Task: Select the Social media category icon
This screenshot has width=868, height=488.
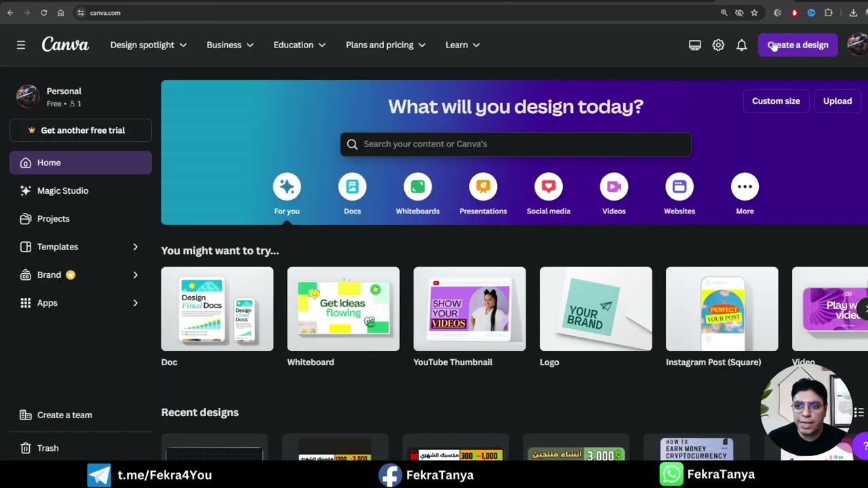Action: point(549,186)
